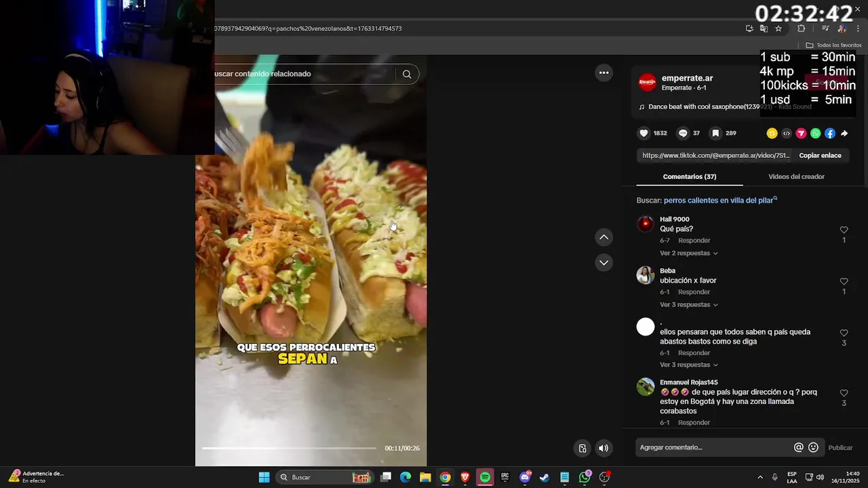
Task: Open comments via the speech bubble icon
Action: (683, 134)
